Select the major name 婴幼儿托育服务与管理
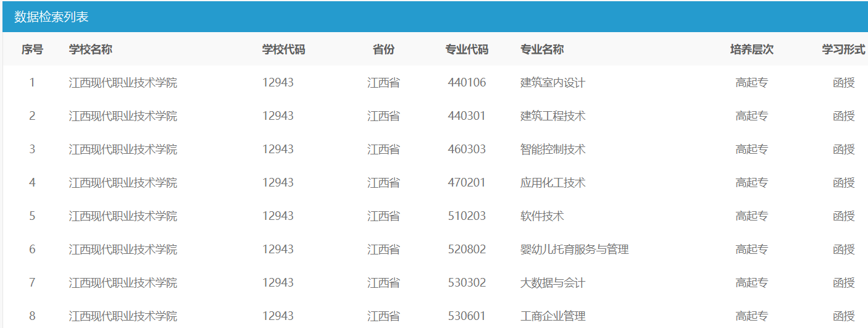868x328 pixels. [575, 249]
